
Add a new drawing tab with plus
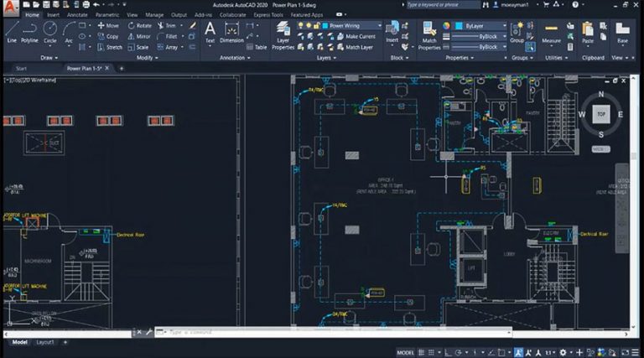pyautogui.click(x=121, y=68)
